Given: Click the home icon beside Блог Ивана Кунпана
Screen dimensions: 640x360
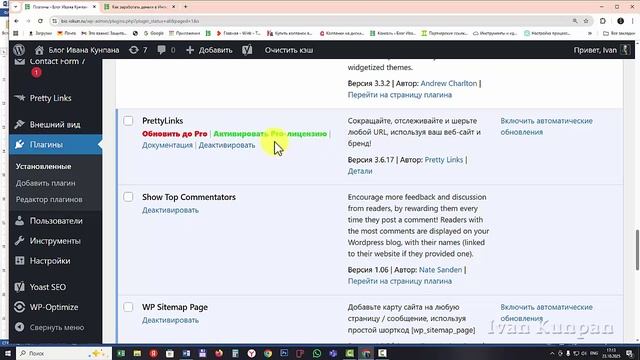Looking at the screenshot, I should point(39,50).
